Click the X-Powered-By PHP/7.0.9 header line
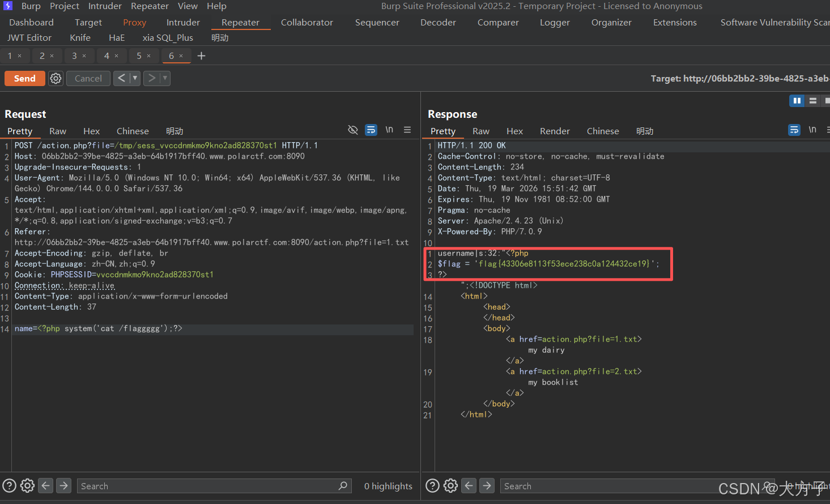The image size is (830, 504). (490, 232)
